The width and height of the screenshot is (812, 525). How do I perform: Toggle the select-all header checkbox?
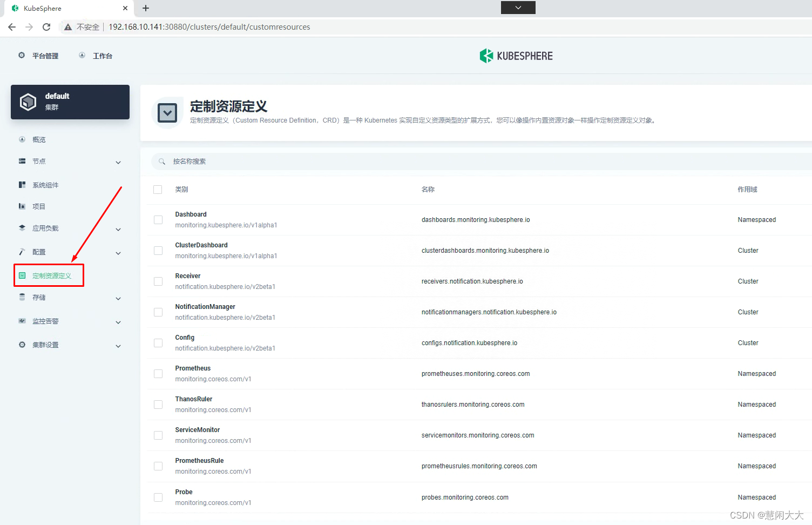(x=158, y=190)
